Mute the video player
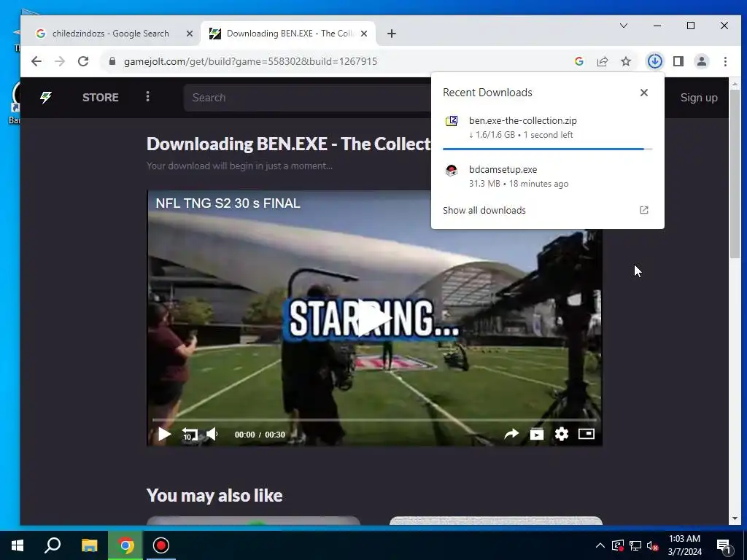The height and width of the screenshot is (560, 747). [x=212, y=434]
